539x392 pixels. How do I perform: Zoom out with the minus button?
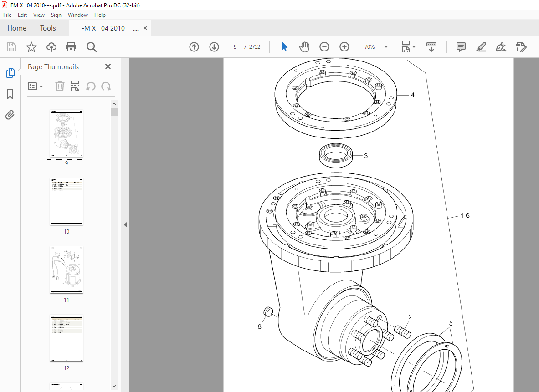pyautogui.click(x=324, y=47)
